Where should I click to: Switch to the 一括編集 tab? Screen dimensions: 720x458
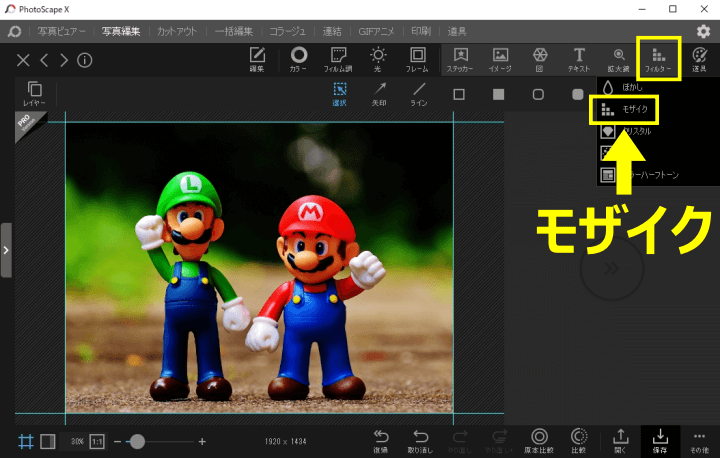click(x=234, y=31)
